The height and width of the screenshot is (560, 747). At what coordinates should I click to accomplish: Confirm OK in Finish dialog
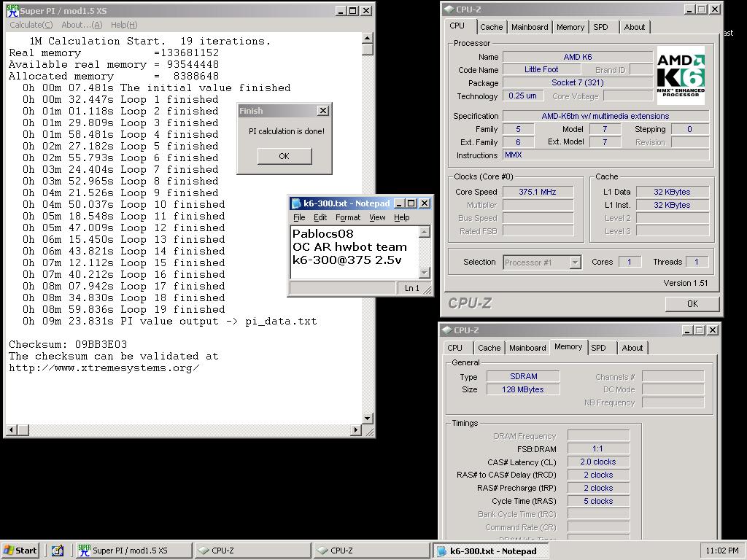pos(285,156)
